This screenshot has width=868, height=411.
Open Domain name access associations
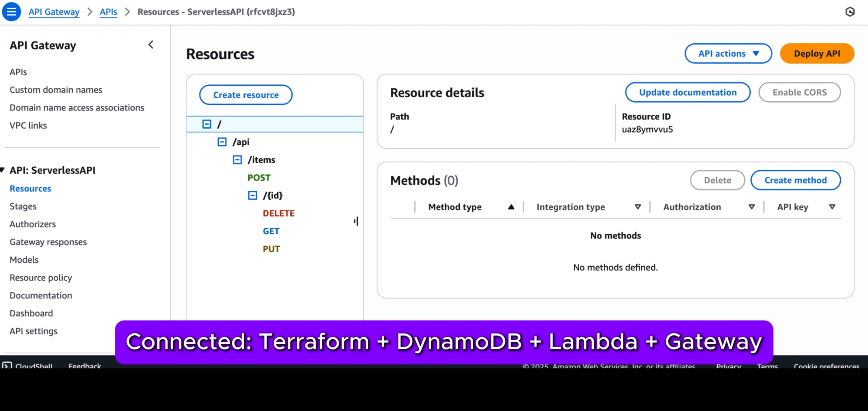pyautogui.click(x=77, y=107)
